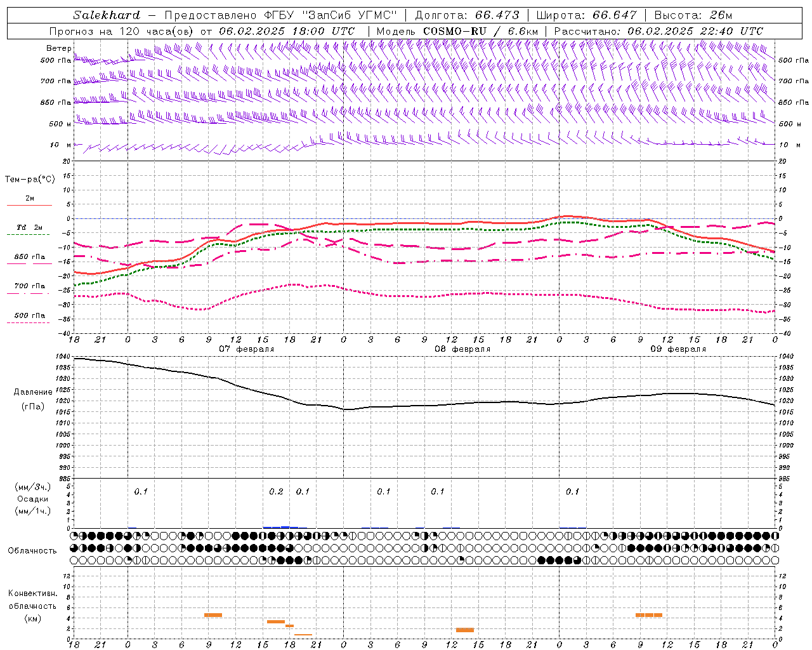Click the "2м" temperature legend entry
Screen dimensions: 812x650
[x=30, y=198]
